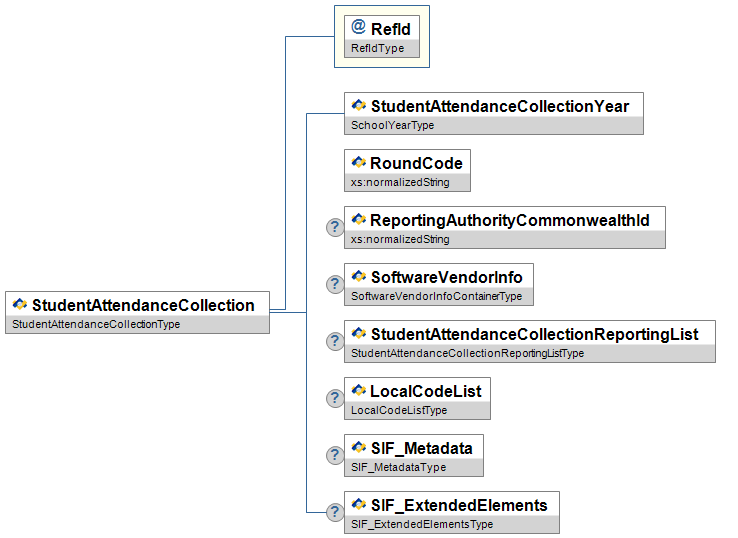Click the question mark icon beside StudentAttendanceCollectionReportingList
This screenshot has height=538, width=738.
point(335,342)
